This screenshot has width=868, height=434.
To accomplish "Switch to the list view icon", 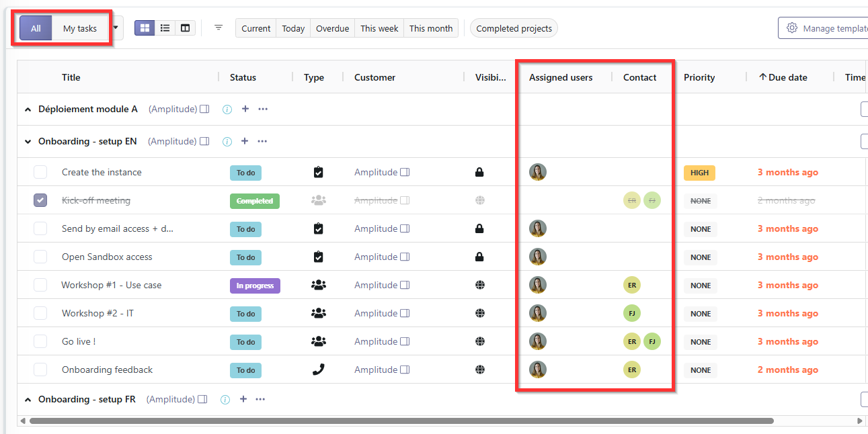I will [165, 28].
